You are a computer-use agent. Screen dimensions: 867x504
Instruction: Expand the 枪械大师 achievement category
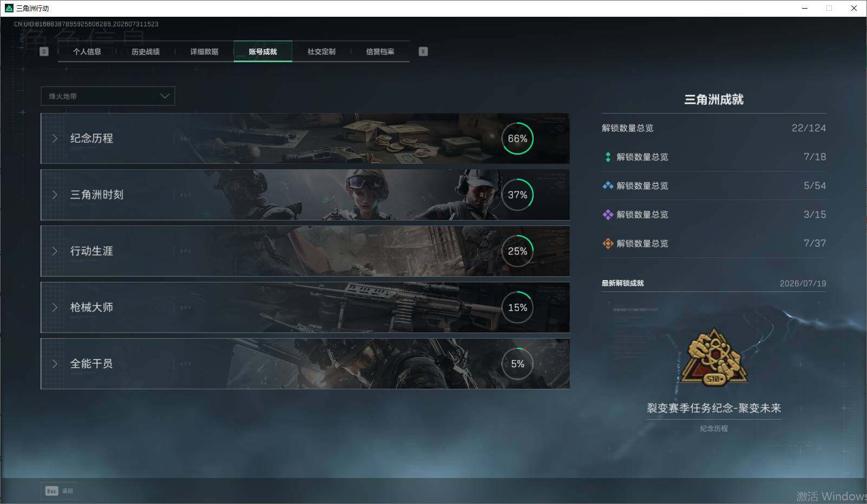pos(305,307)
